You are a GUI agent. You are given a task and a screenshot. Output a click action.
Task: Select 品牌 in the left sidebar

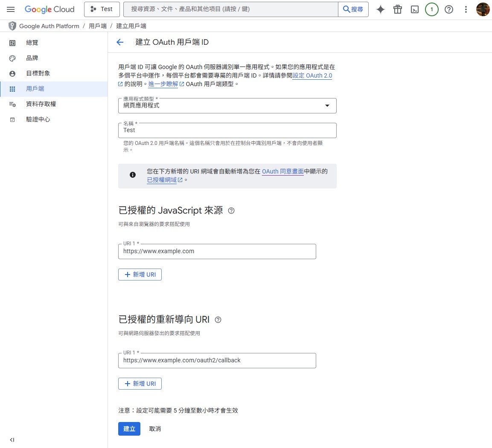click(x=31, y=58)
